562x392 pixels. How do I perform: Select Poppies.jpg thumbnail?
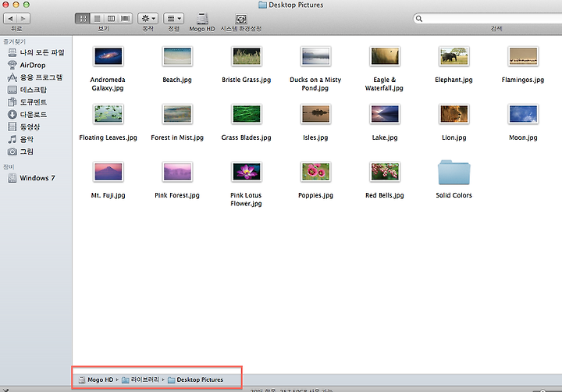[315, 172]
